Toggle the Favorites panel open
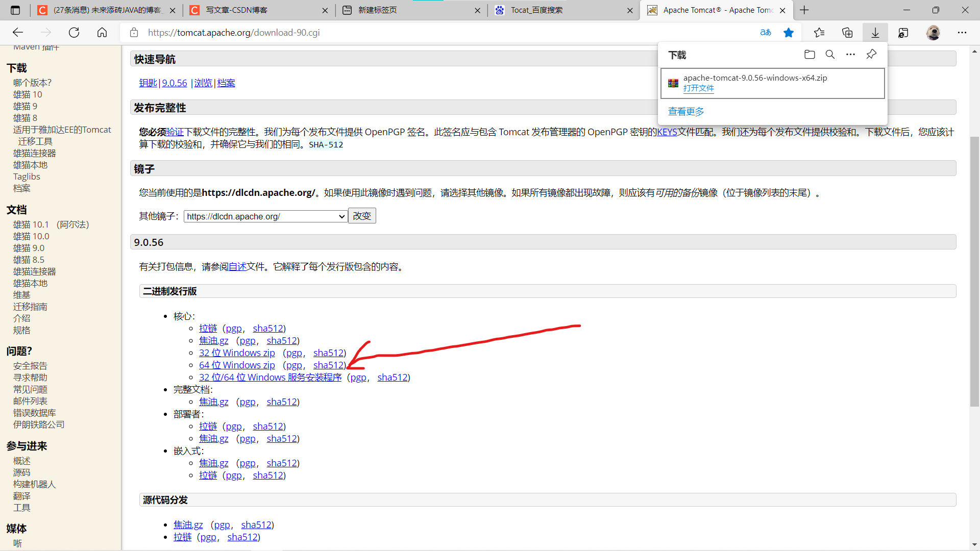Image resolution: width=980 pixels, height=551 pixels. click(x=819, y=32)
